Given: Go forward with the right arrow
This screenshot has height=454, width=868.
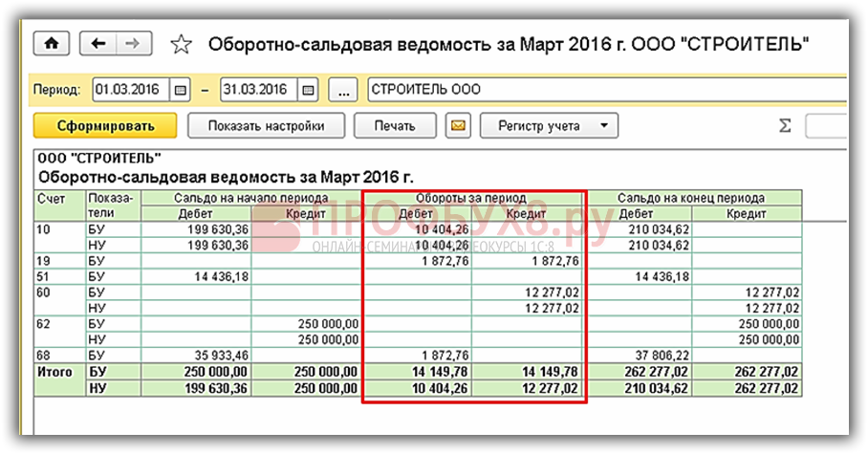Looking at the screenshot, I should [x=133, y=44].
